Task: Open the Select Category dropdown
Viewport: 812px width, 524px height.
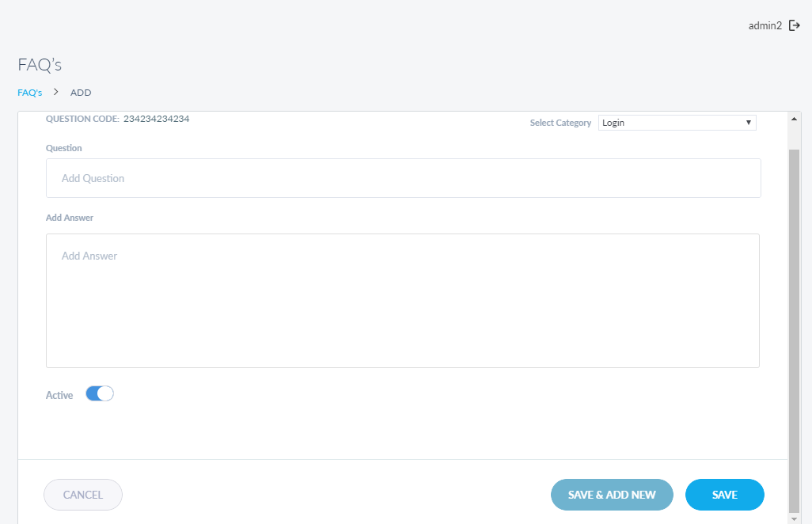Action: [677, 123]
